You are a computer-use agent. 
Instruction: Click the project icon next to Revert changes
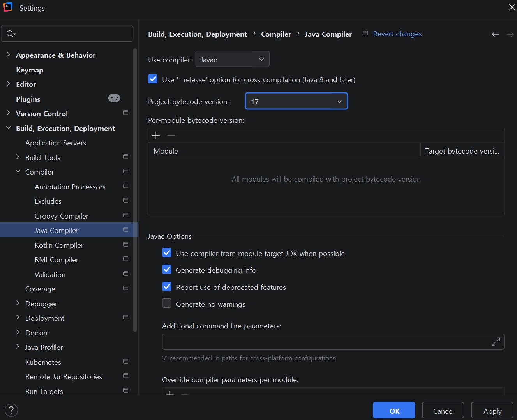tap(365, 34)
